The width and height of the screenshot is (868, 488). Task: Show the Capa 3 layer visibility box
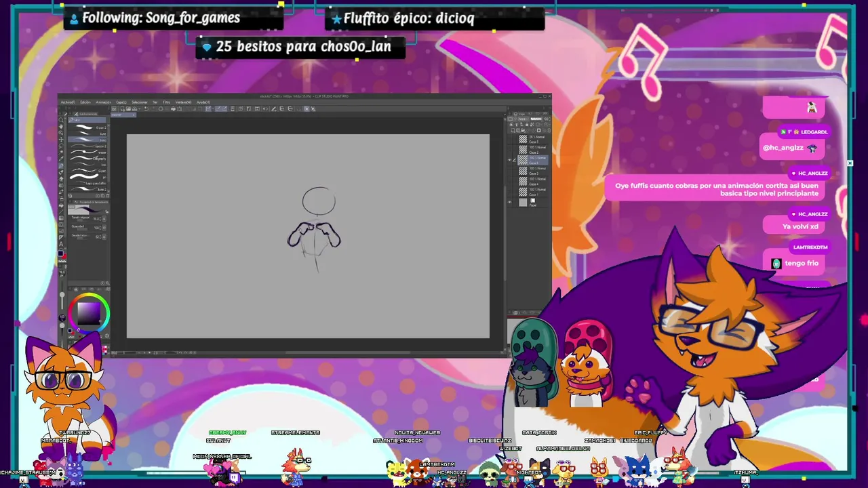click(x=510, y=171)
